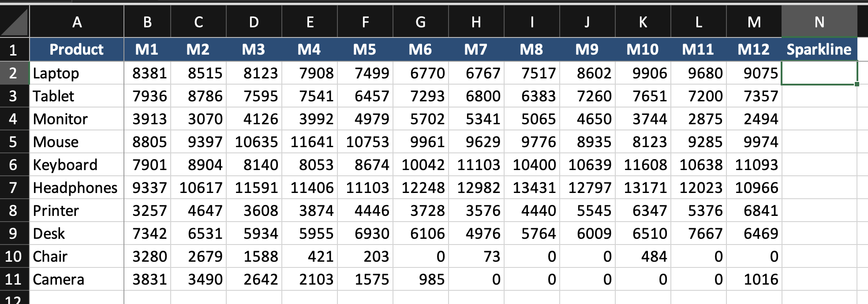
Task: Click the Sparkline header cell
Action: 819,49
